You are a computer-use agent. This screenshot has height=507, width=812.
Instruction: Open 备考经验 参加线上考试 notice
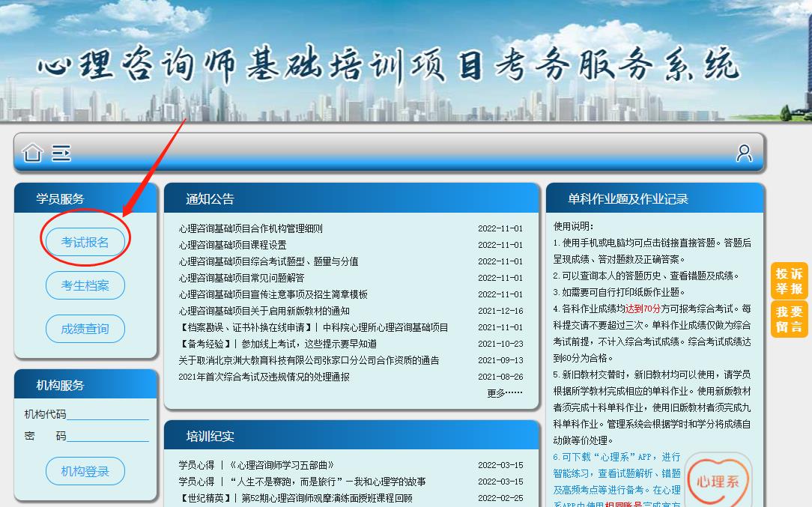click(278, 344)
